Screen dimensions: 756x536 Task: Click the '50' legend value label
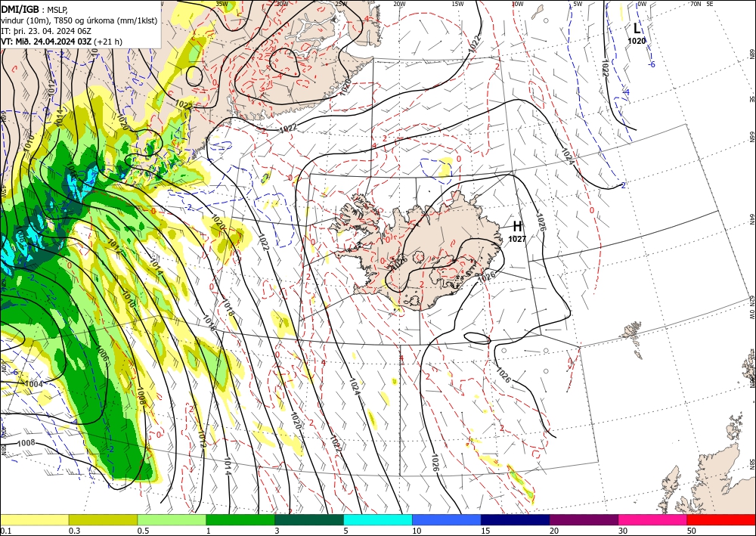coord(692,530)
